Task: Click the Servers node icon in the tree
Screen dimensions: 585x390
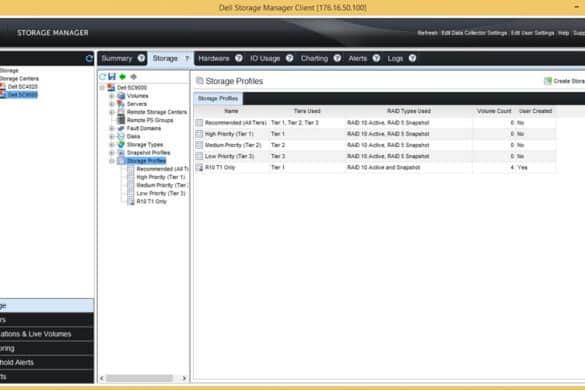Action: (x=121, y=104)
